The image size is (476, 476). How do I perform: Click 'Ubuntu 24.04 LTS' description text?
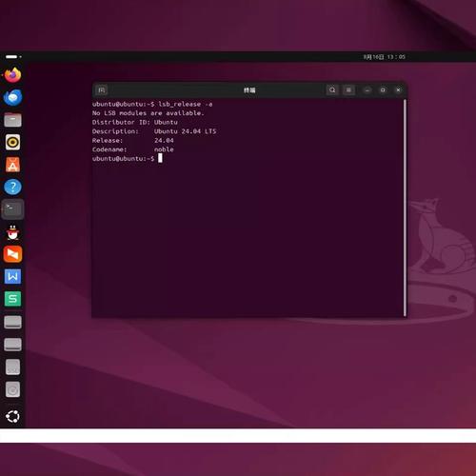[185, 131]
